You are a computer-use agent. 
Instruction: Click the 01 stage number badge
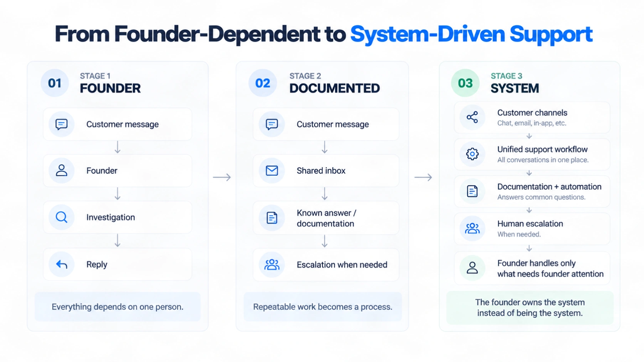55,83
